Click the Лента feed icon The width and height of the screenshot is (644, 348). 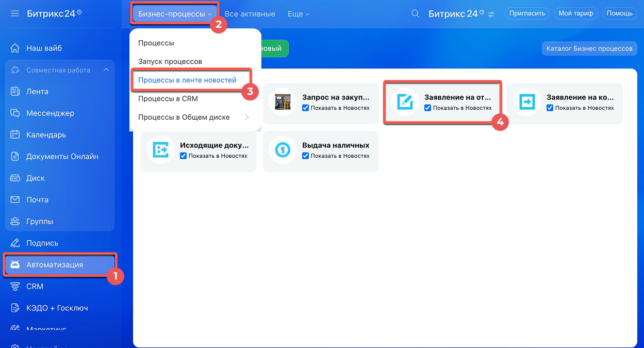(x=15, y=91)
